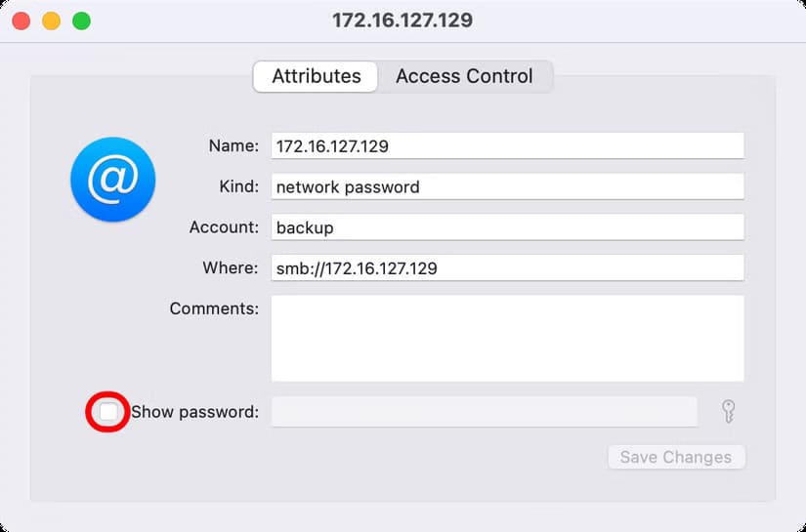Zoom the window with green button
The image size is (806, 532).
tap(81, 20)
